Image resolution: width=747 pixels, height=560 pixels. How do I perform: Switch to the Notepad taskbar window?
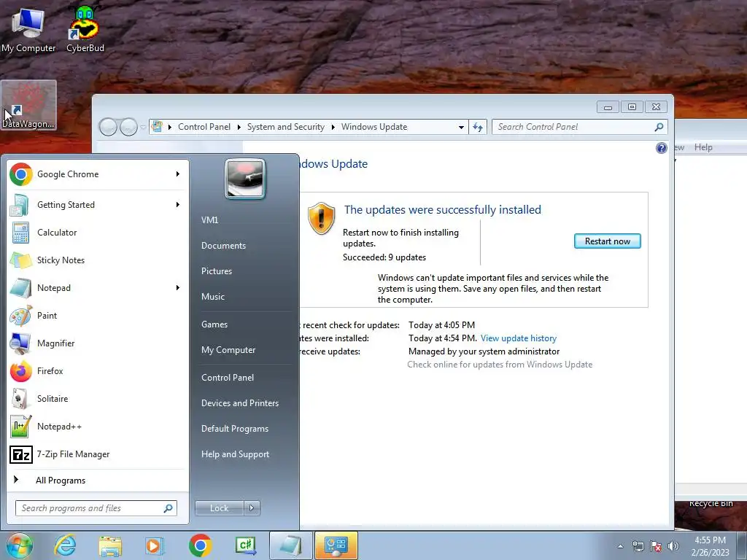point(291,545)
